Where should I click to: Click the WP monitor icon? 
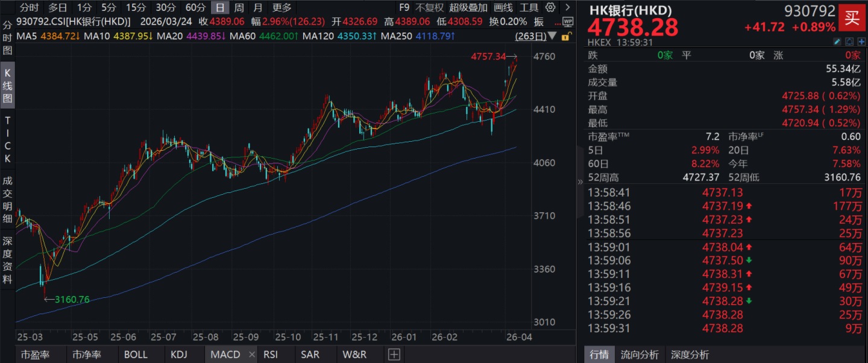point(567,22)
